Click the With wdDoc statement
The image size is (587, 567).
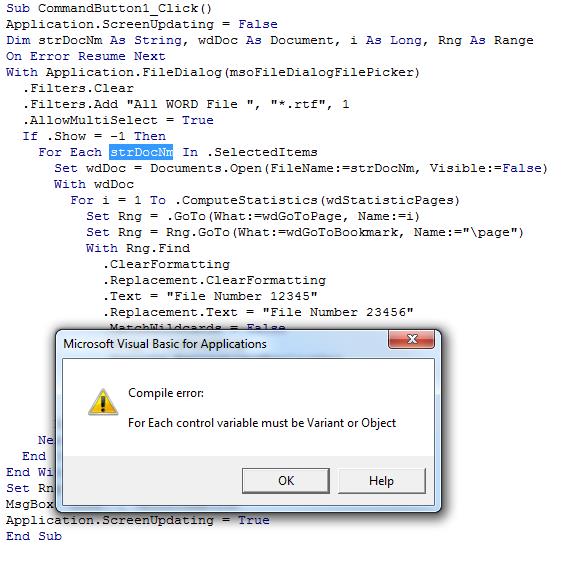pyautogui.click(x=94, y=184)
